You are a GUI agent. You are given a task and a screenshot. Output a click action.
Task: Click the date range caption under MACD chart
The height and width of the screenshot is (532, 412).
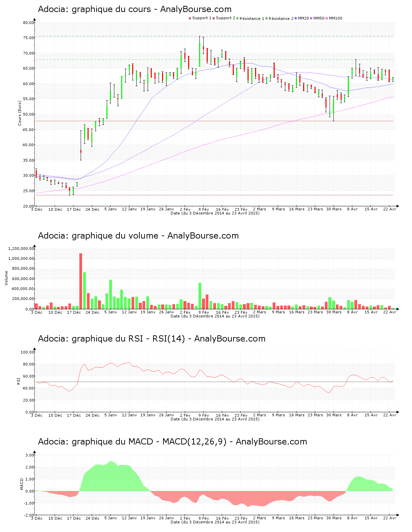pyautogui.click(x=215, y=522)
